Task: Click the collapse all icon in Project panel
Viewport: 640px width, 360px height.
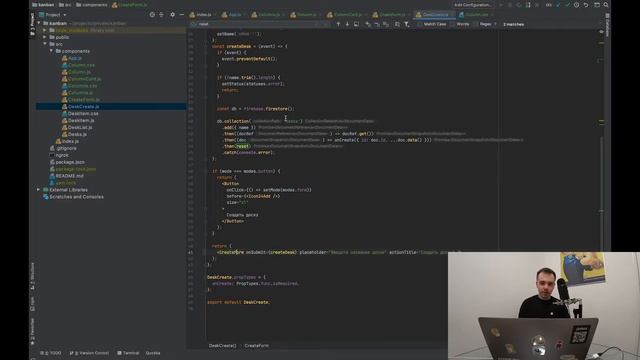Action: pos(161,15)
